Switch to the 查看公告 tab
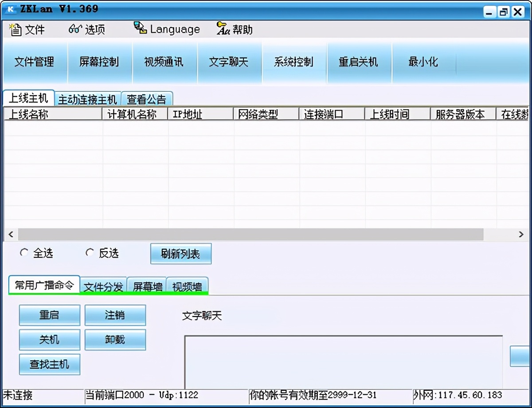 pos(147,99)
